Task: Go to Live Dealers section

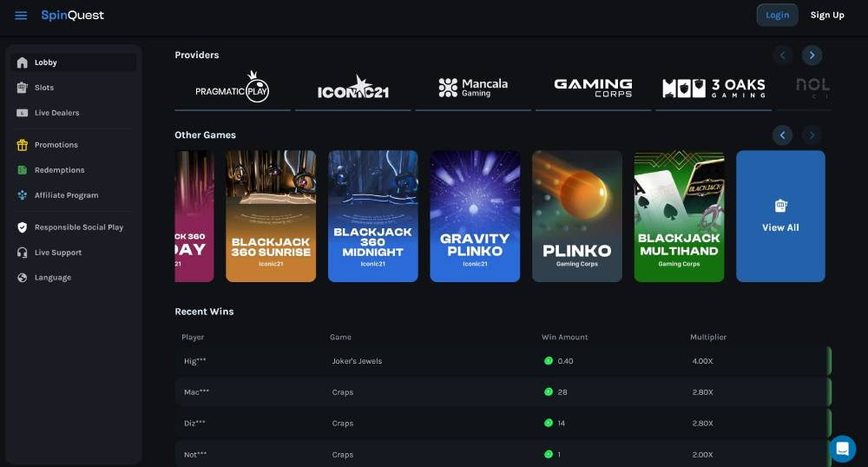Action: 74,113
